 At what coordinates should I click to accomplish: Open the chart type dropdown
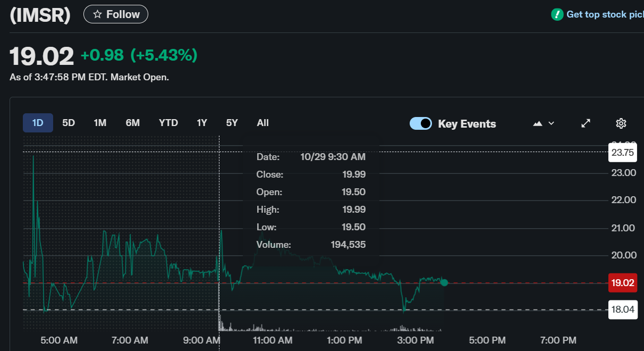544,123
